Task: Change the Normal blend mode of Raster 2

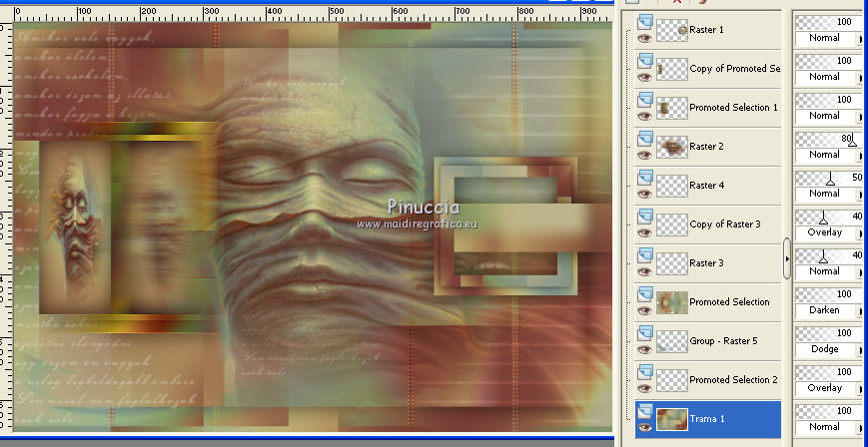Action: pyautogui.click(x=829, y=155)
